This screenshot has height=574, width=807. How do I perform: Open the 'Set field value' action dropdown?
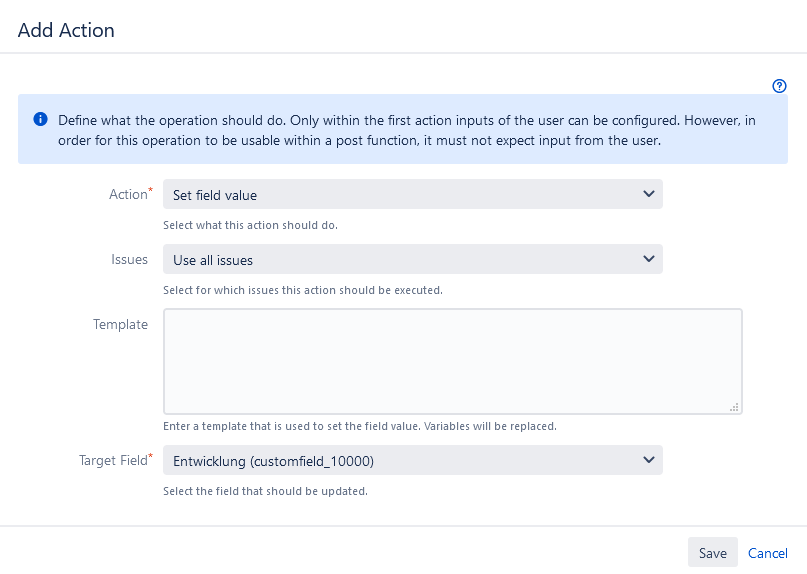413,194
